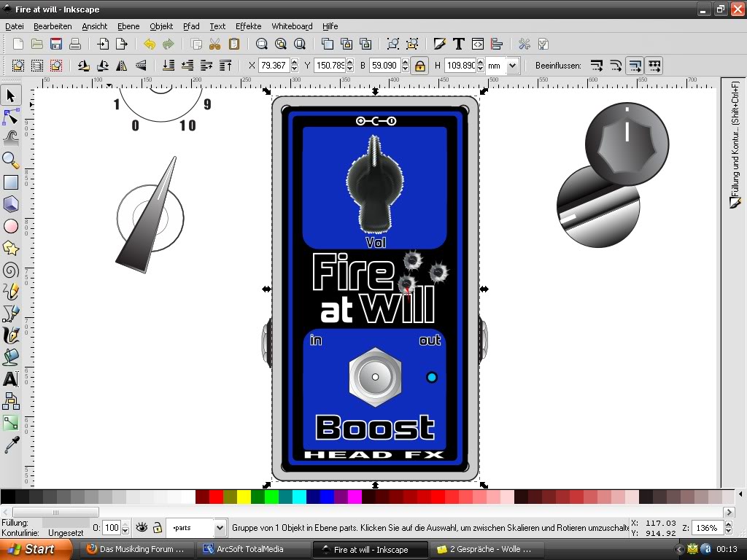Click the Paste clipboard icon
This screenshot has height=560, width=747.
point(234,44)
